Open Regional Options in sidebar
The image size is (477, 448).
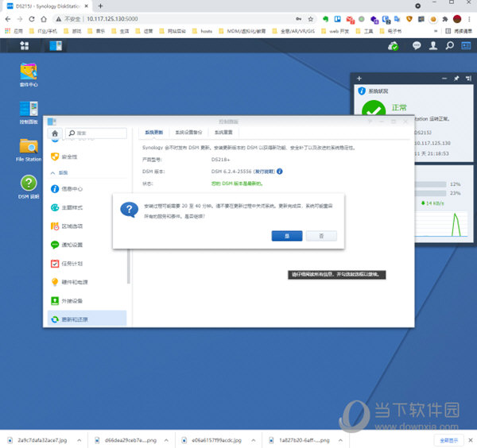click(x=87, y=226)
